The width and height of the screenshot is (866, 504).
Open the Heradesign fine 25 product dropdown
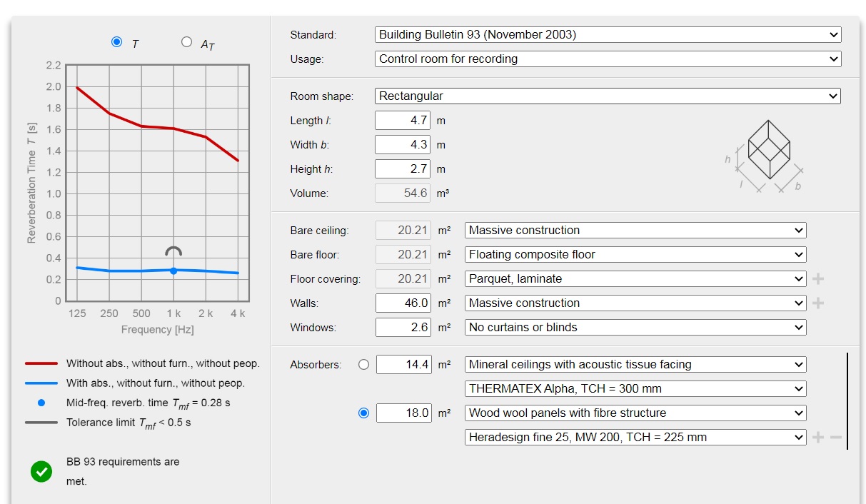(635, 437)
